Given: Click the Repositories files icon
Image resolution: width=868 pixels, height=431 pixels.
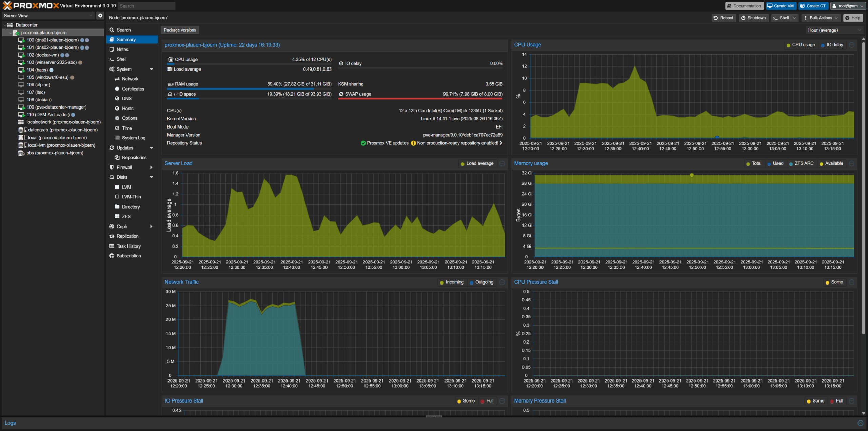Looking at the screenshot, I should 117,158.
